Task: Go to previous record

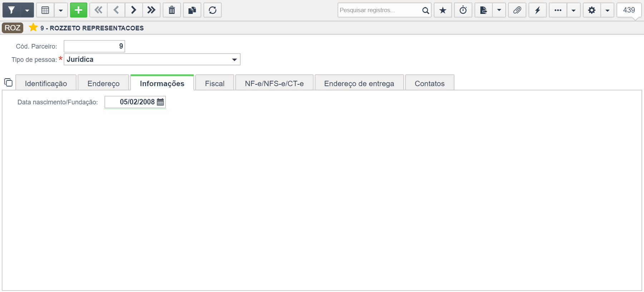Action: pos(116,10)
